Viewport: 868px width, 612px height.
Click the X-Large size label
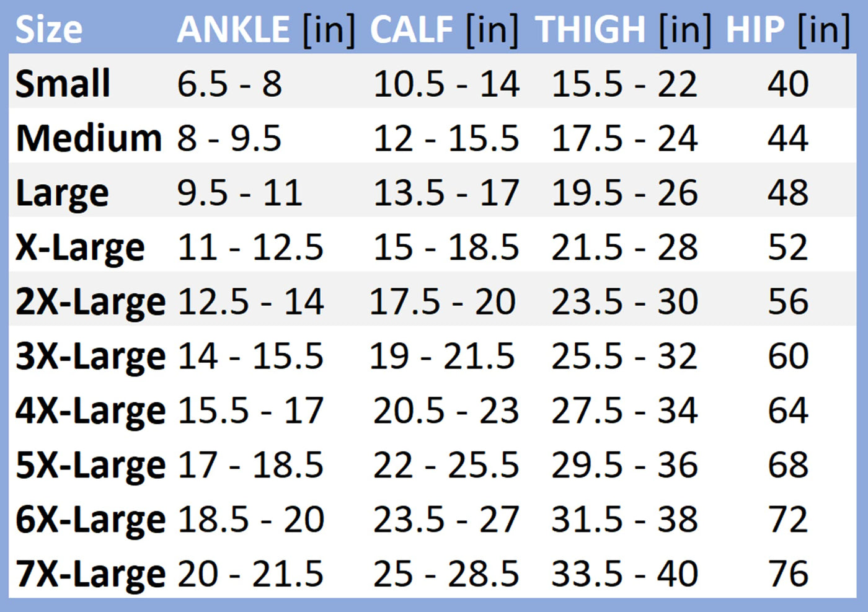tap(80, 249)
